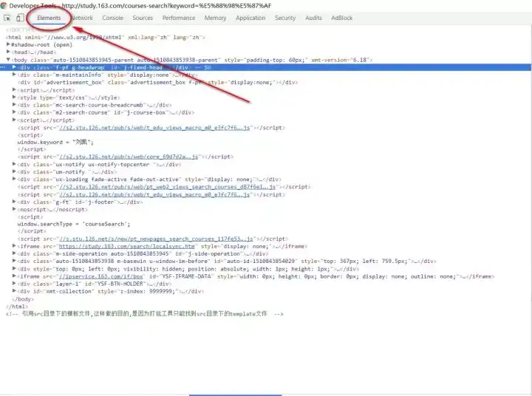Open the Memory tab
This screenshot has height=396, width=532.
click(x=215, y=18)
